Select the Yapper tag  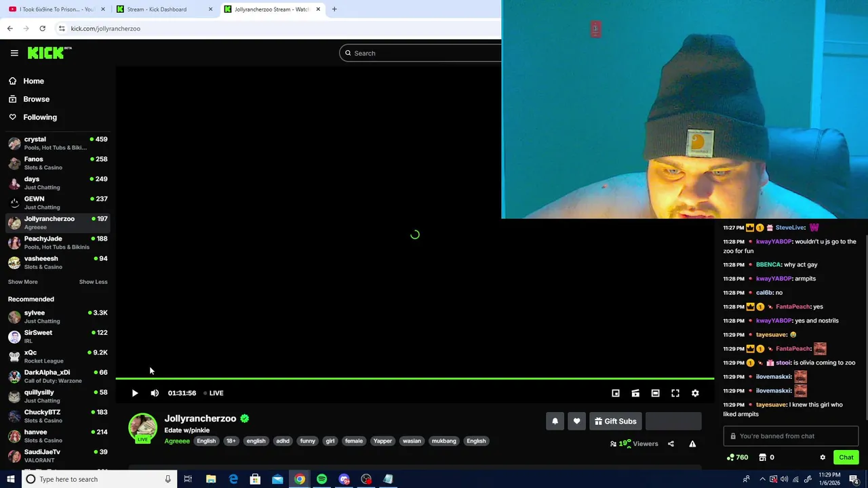click(382, 441)
